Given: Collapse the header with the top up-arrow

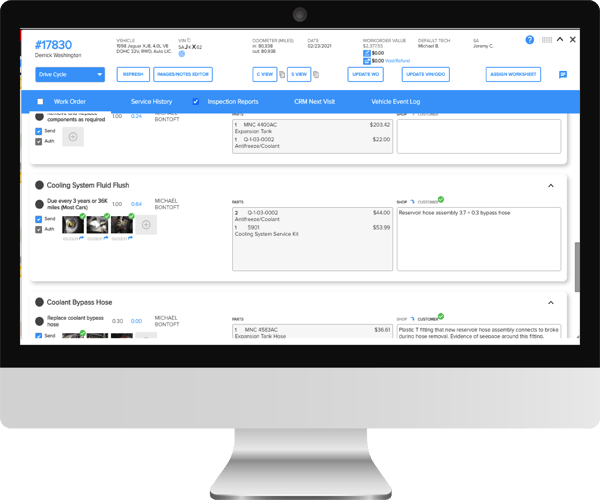Looking at the screenshot, I should point(560,39).
